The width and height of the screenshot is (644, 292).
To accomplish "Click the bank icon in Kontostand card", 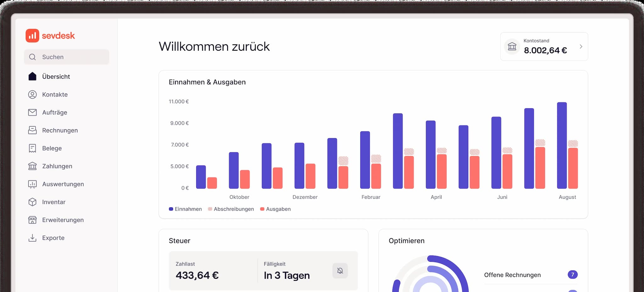I will [512, 47].
